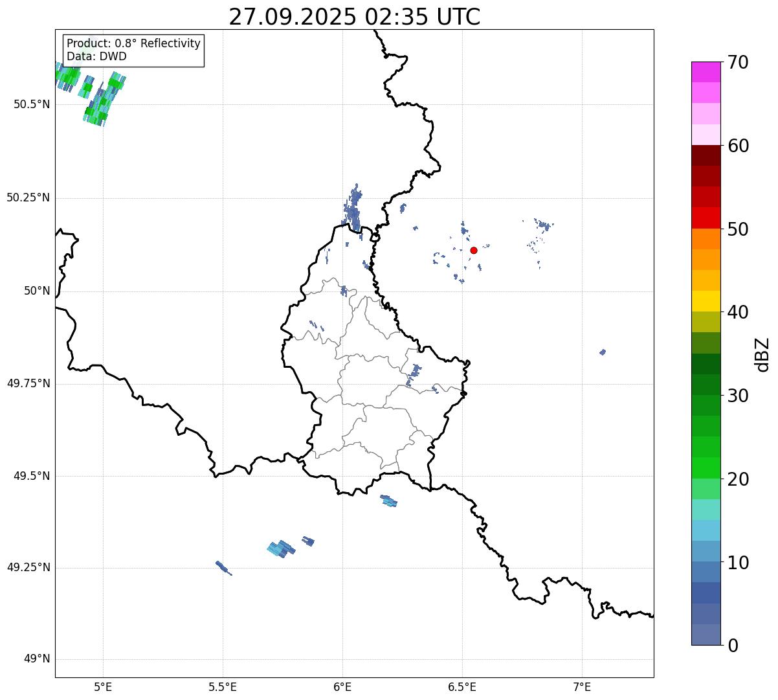Click the 49.5°N latitude label
This screenshot has width=778, height=700.
pos(31,476)
